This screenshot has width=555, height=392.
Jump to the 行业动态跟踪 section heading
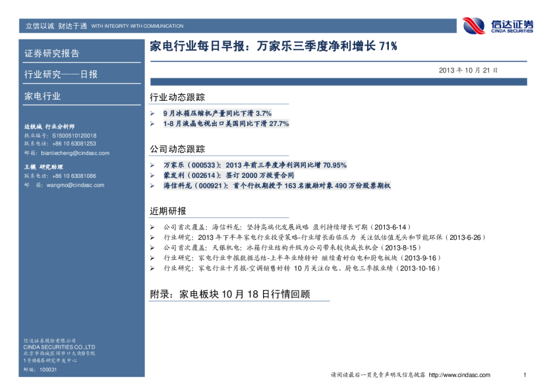pos(177,98)
